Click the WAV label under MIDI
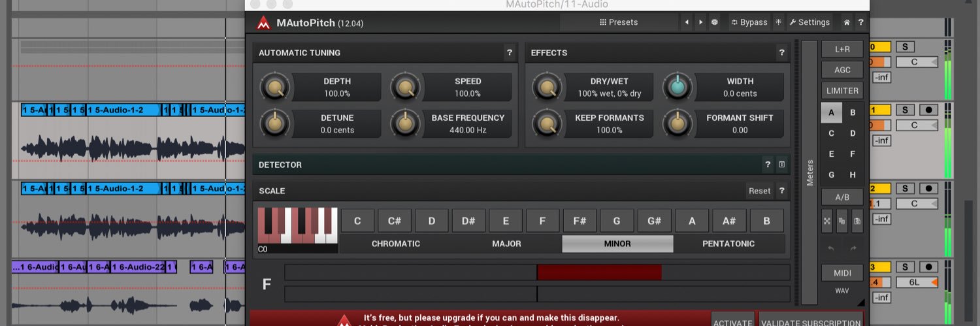Screen dimensions: 980x326 pyautogui.click(x=842, y=291)
